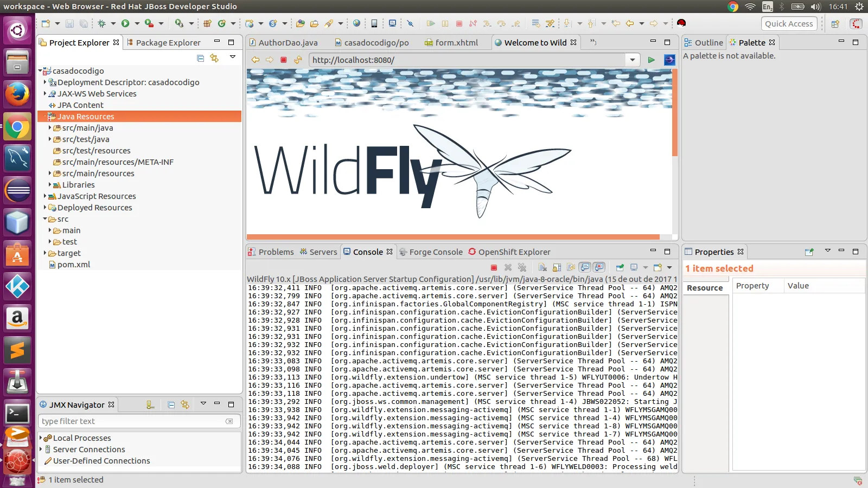Click the New Java Package icon in toolbar

[207, 23]
